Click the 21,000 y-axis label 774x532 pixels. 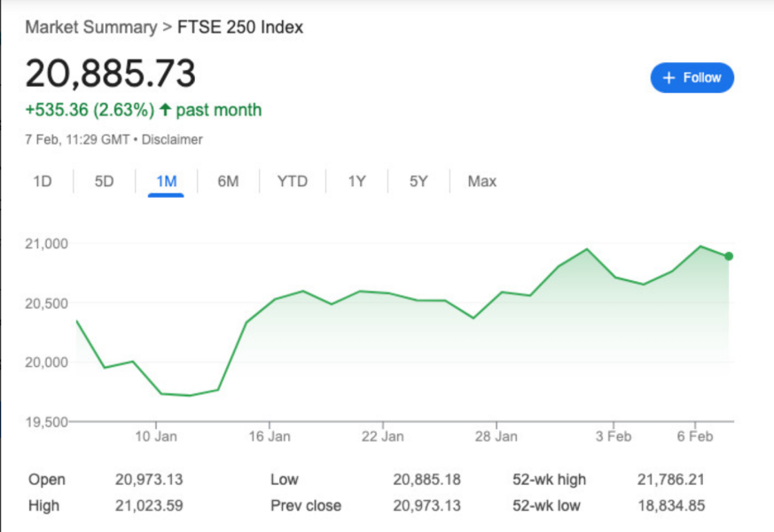point(46,243)
